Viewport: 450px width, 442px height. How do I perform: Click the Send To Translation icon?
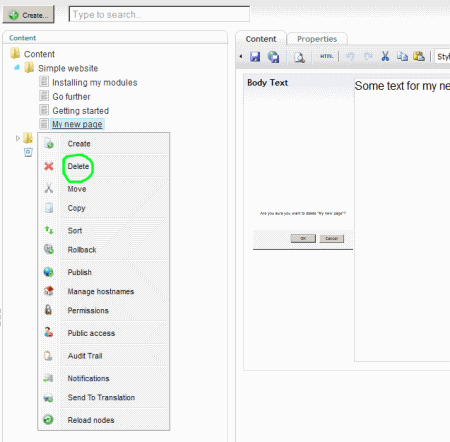[x=48, y=397]
